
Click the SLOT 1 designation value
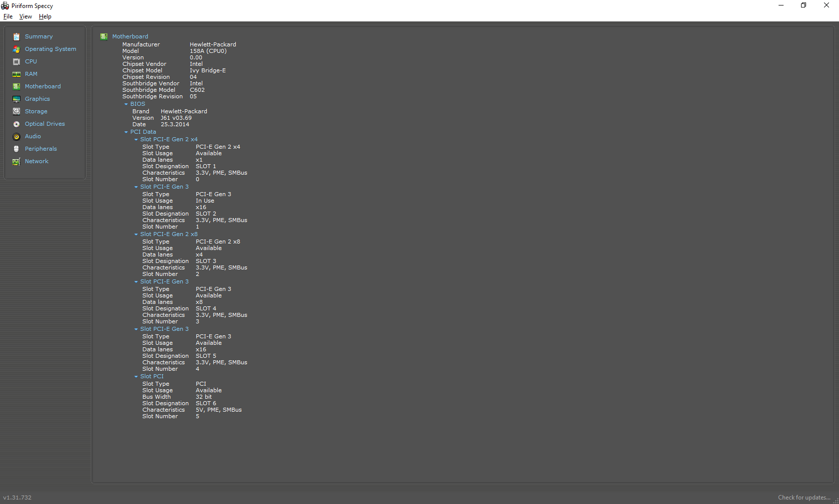pyautogui.click(x=206, y=166)
